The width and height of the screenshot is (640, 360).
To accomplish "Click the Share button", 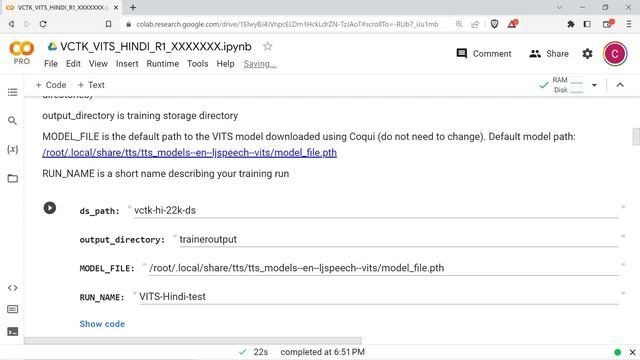I will click(x=549, y=53).
